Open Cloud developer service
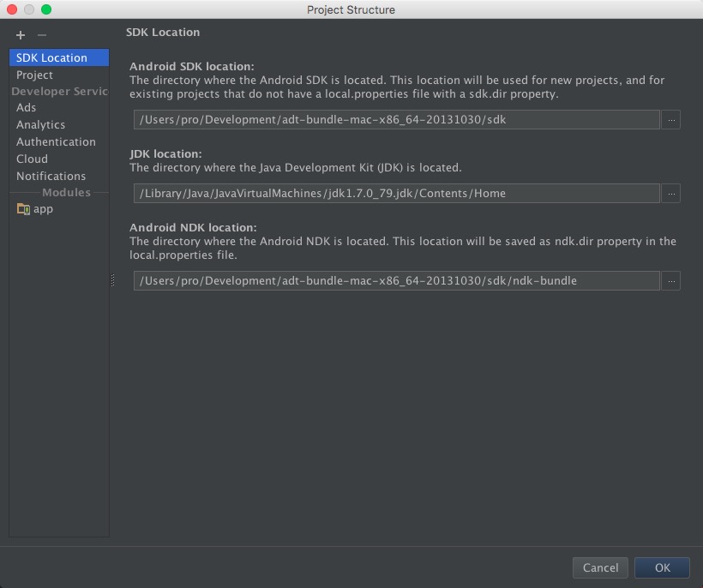This screenshot has width=703, height=588. (32, 159)
